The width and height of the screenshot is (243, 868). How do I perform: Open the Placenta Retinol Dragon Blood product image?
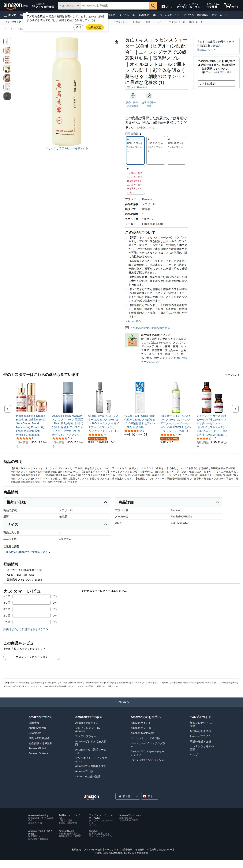[x=32, y=397]
